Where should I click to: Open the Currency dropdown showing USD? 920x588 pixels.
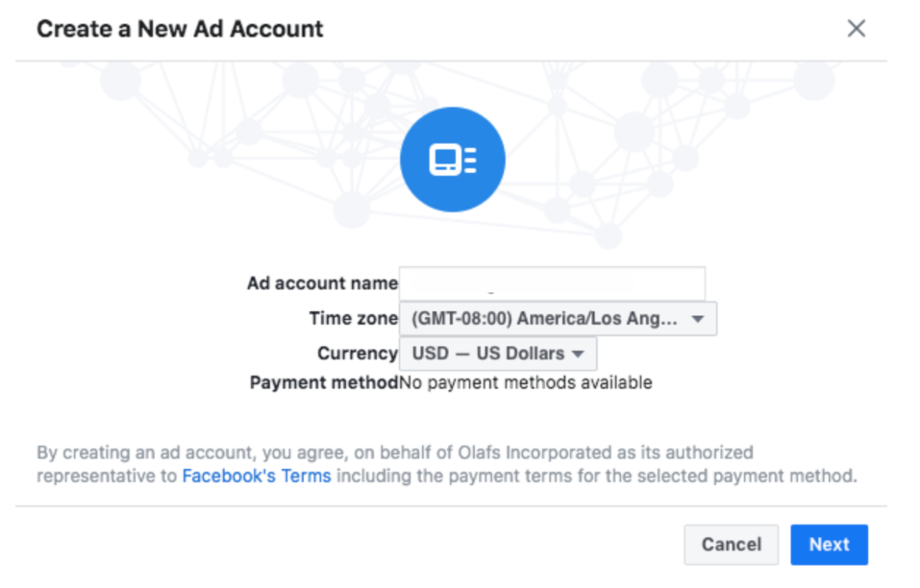point(498,354)
